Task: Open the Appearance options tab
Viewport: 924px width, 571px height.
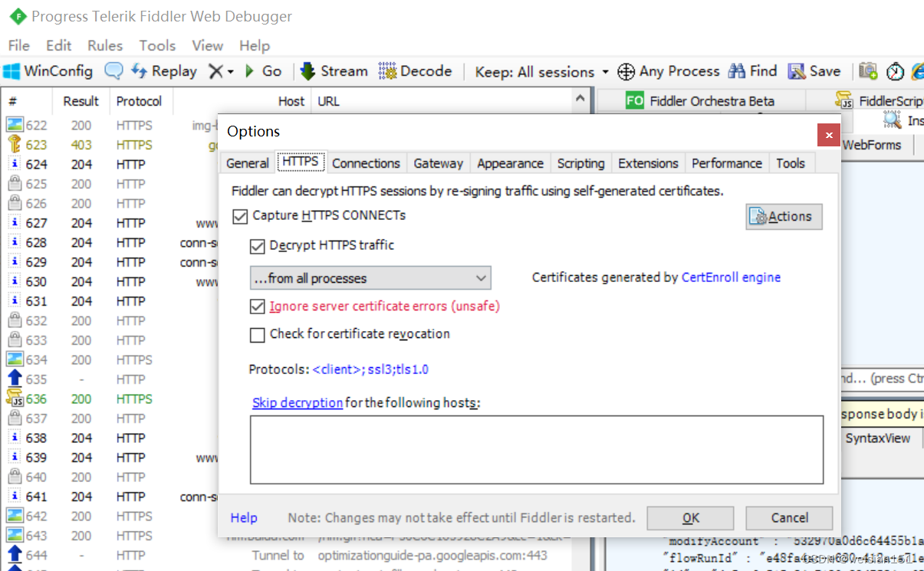Action: (x=510, y=163)
